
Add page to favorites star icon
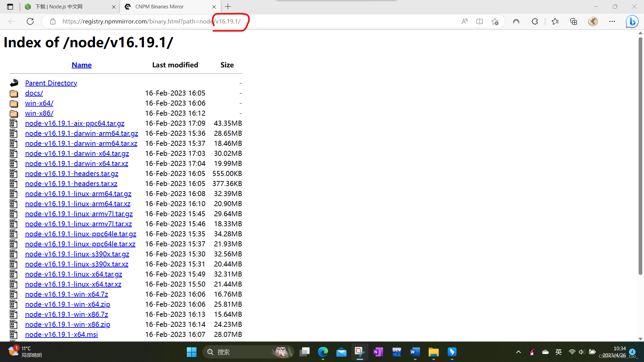495,21
